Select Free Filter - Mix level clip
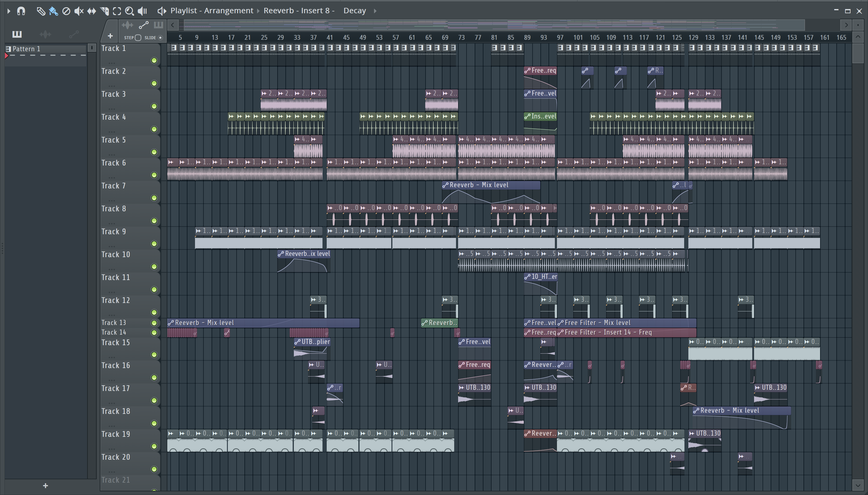Viewport: 868px width, 495px height. 627,323
